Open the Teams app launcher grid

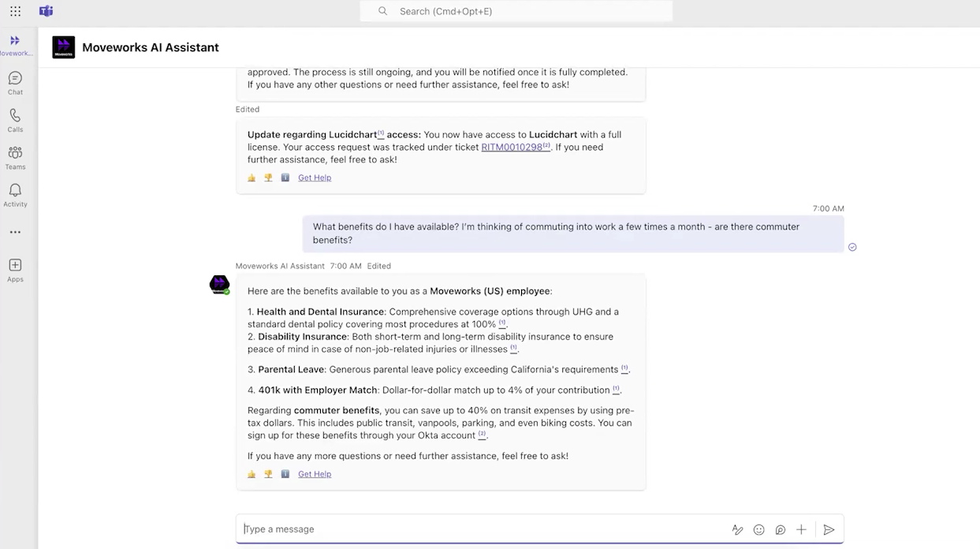15,11
